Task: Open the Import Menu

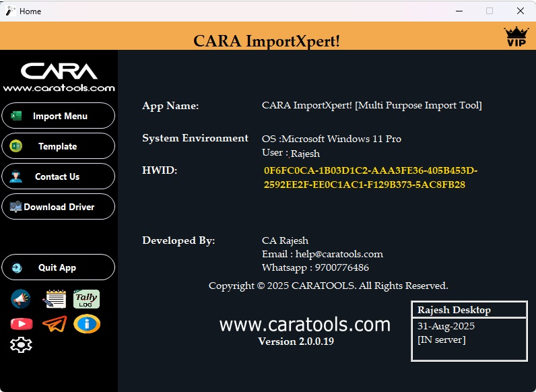Action: click(x=59, y=116)
